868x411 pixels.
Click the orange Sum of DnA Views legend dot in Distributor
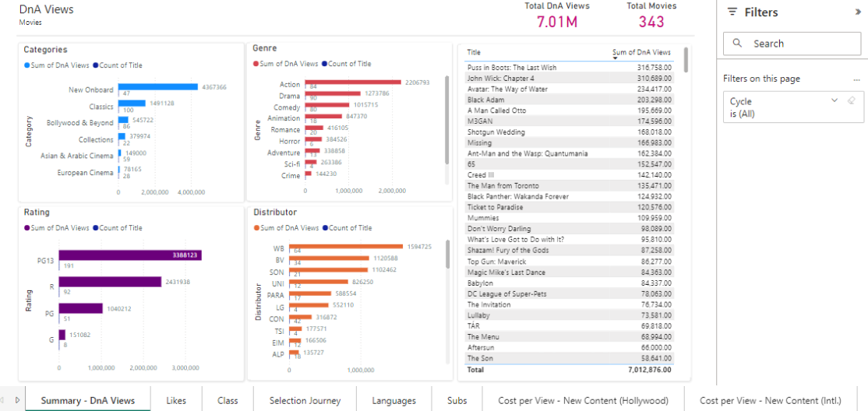[256, 228]
